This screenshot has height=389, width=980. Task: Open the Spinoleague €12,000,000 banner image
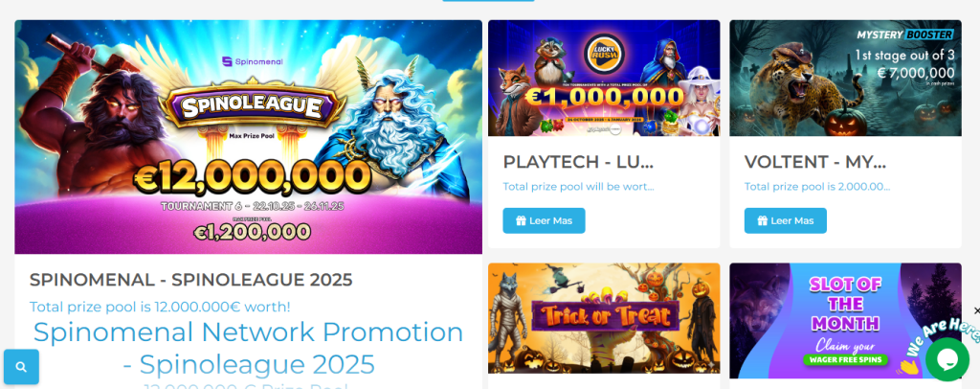248,137
